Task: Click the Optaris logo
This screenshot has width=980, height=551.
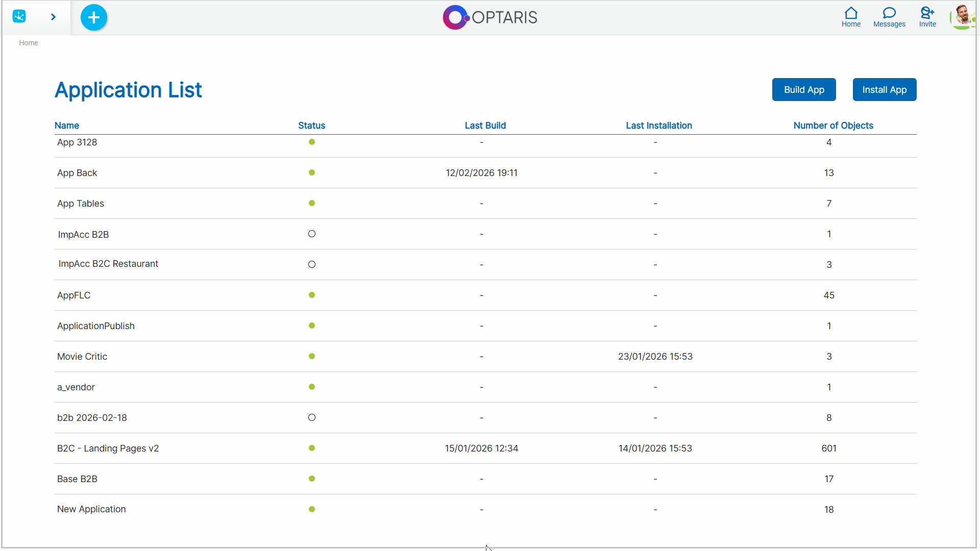Action: click(x=489, y=17)
